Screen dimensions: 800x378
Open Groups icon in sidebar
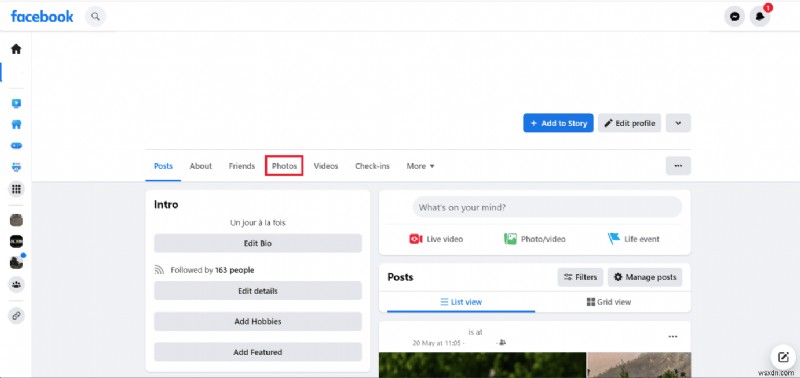pos(16,284)
